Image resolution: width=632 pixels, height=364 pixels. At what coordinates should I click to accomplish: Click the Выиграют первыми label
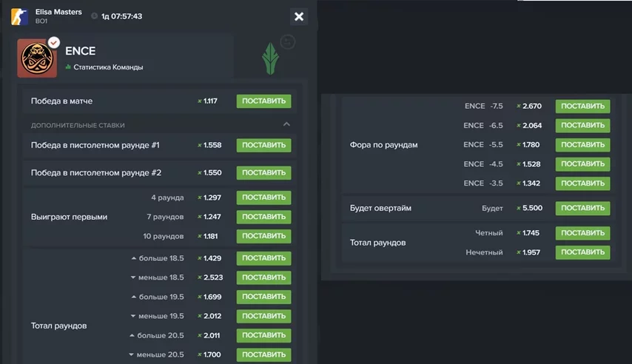[x=70, y=217]
